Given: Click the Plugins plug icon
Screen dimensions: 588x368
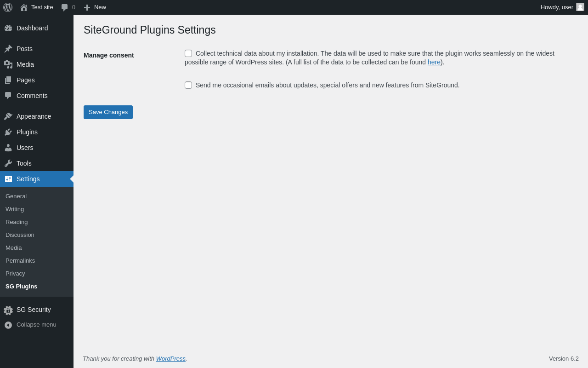Looking at the screenshot, I should 8,132.
